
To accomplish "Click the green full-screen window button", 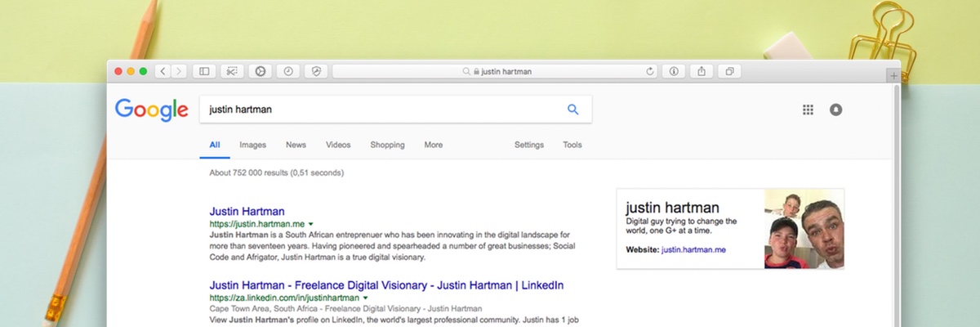I will [143, 71].
